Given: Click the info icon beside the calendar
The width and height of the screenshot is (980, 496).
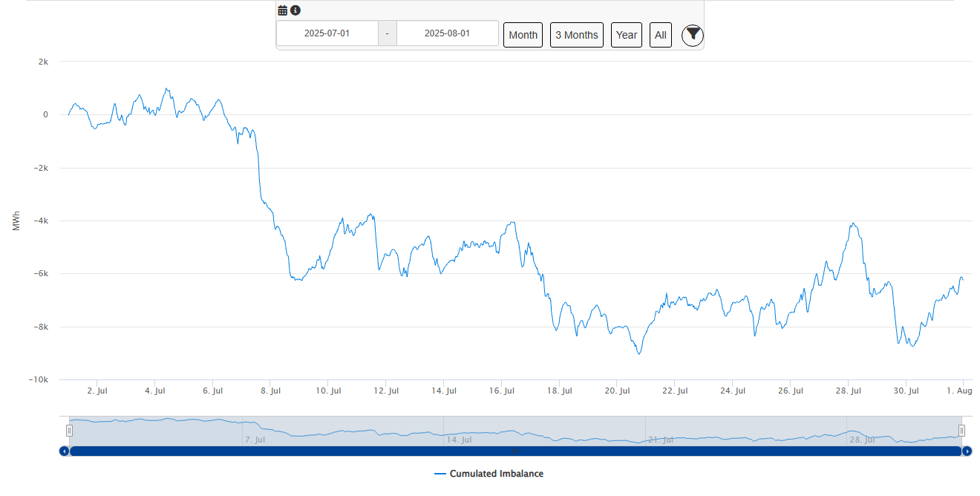Looking at the screenshot, I should click(x=295, y=10).
